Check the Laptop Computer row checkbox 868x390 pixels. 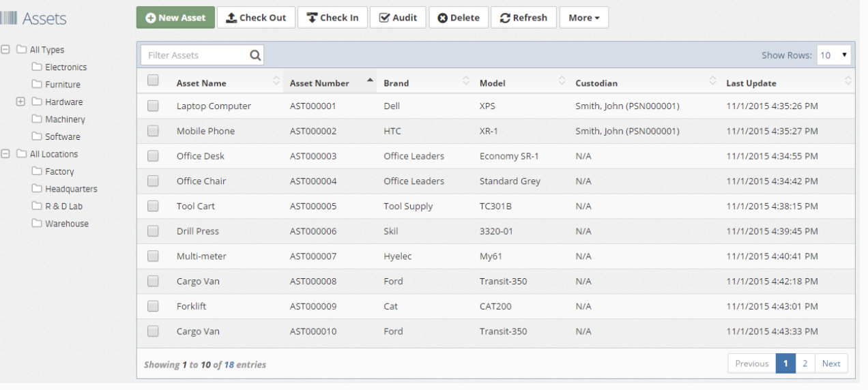[x=153, y=106]
